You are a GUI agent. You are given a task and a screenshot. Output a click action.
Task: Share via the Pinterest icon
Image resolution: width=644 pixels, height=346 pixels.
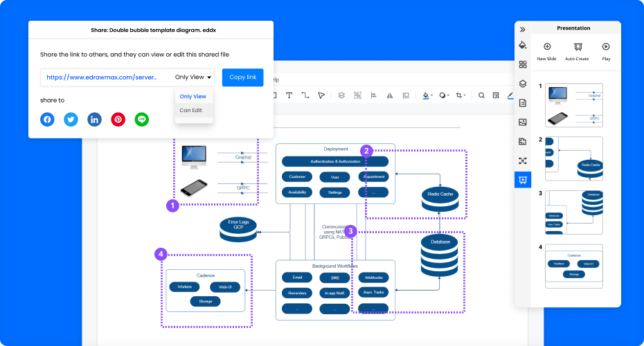tap(118, 119)
